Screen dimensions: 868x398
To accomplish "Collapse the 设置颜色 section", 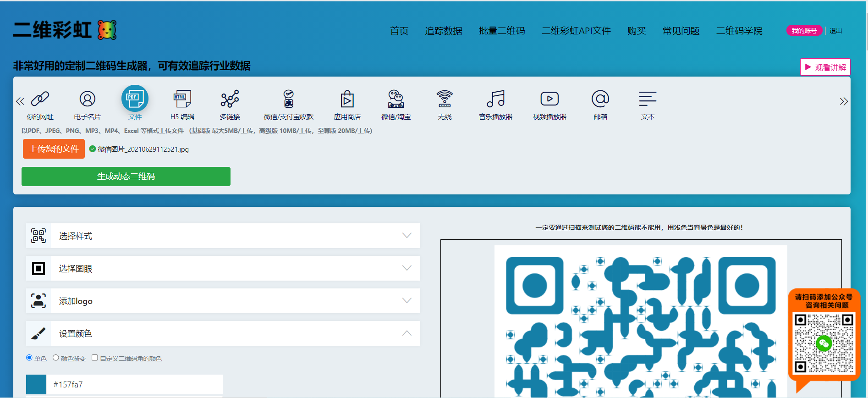I will pos(223,333).
